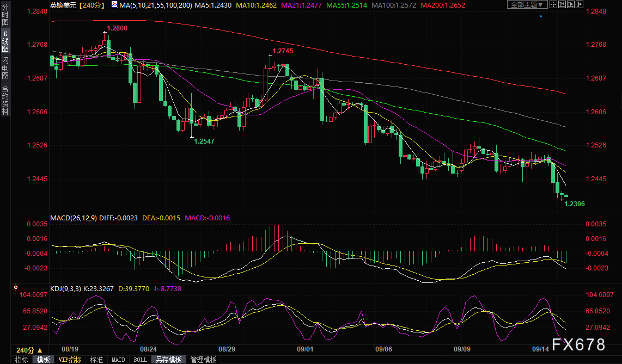Click the 另存模板 save template button
622x364 pixels.
169,360
